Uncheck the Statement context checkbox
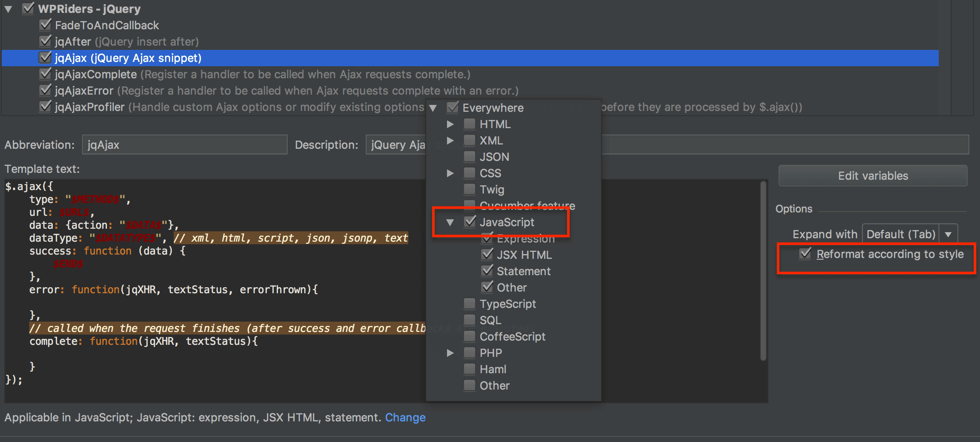The image size is (980, 442). (487, 270)
